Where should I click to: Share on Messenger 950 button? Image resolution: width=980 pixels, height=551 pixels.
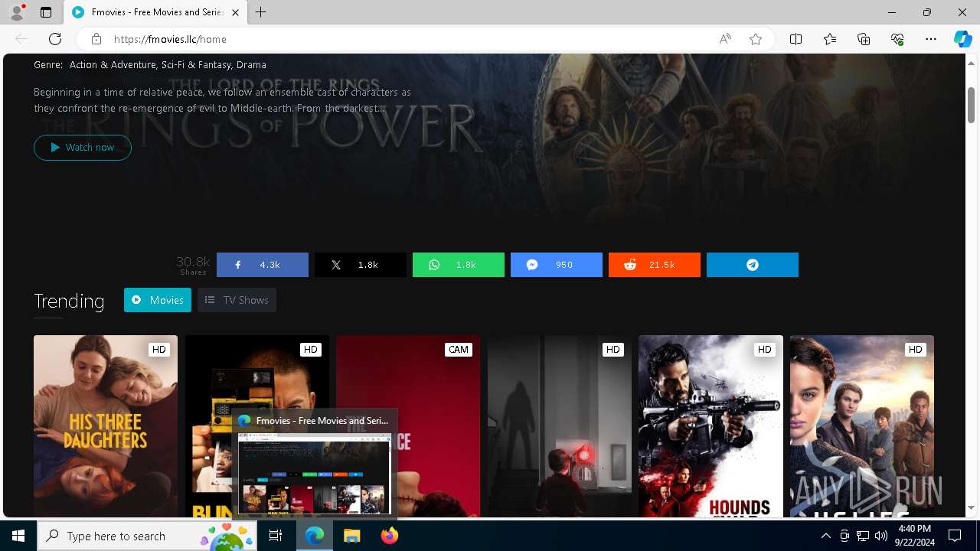pos(557,265)
